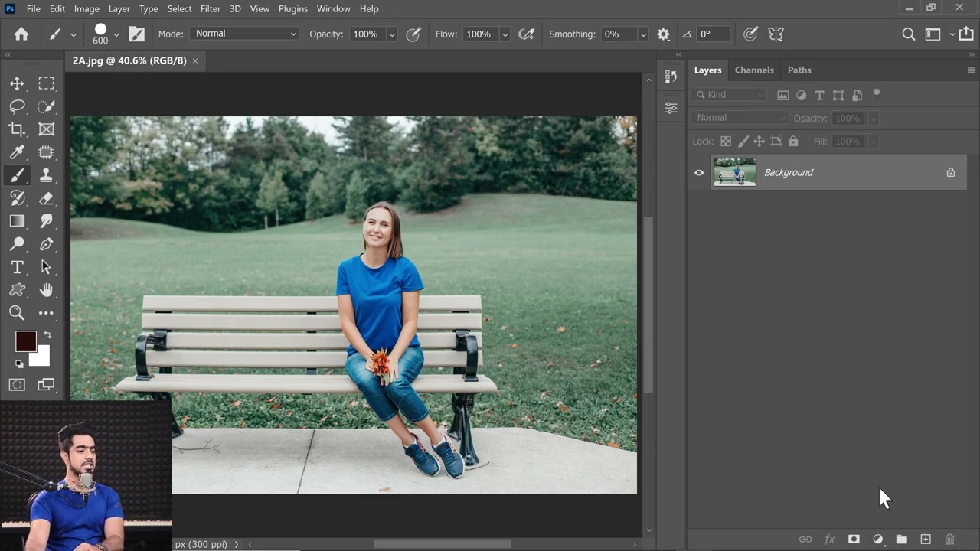Open the layer blend mode Normal dropdown

739,118
